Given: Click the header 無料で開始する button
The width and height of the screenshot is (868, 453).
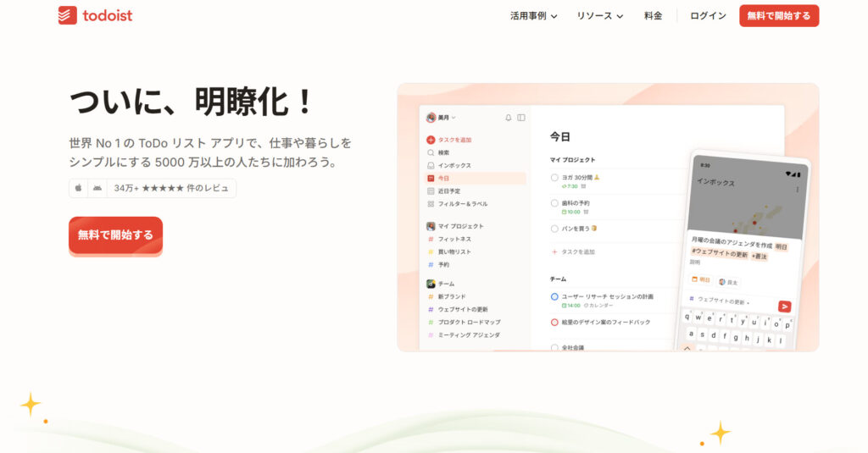Looking at the screenshot, I should point(779,16).
